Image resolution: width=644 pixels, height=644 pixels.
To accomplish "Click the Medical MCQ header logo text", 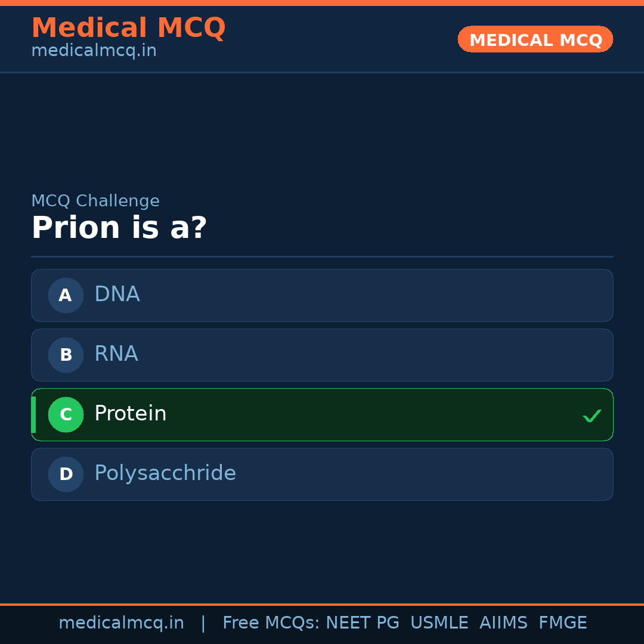I will coord(129,27).
